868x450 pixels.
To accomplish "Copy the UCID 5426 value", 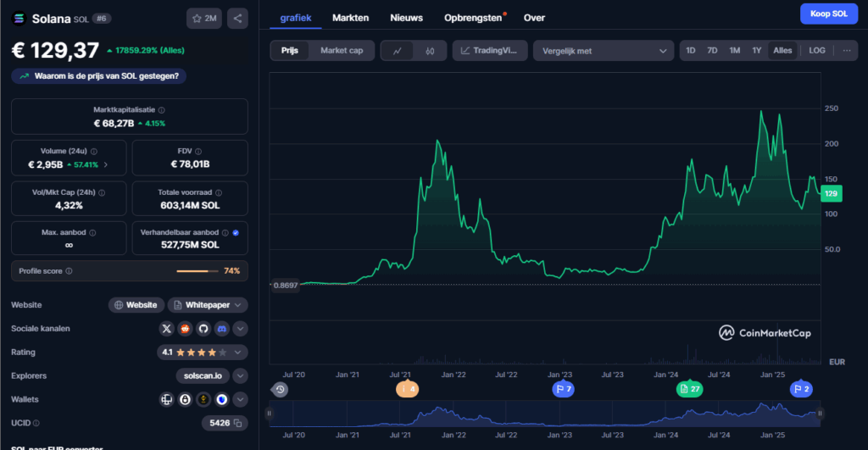I will (238, 424).
